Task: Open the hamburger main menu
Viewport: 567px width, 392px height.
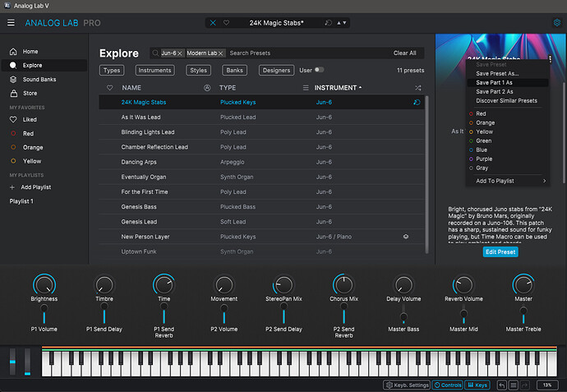Action: (x=11, y=23)
